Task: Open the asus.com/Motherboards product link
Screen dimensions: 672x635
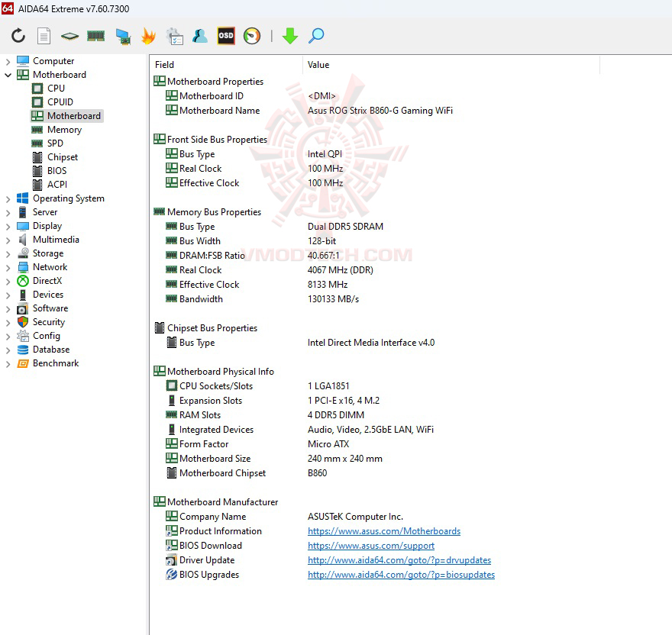Action: click(384, 531)
